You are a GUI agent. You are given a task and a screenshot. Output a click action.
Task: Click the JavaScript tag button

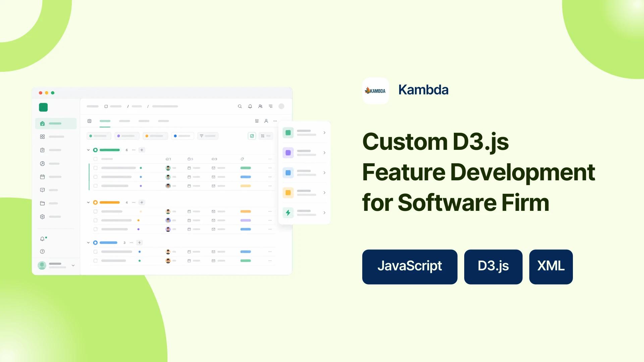(x=410, y=267)
